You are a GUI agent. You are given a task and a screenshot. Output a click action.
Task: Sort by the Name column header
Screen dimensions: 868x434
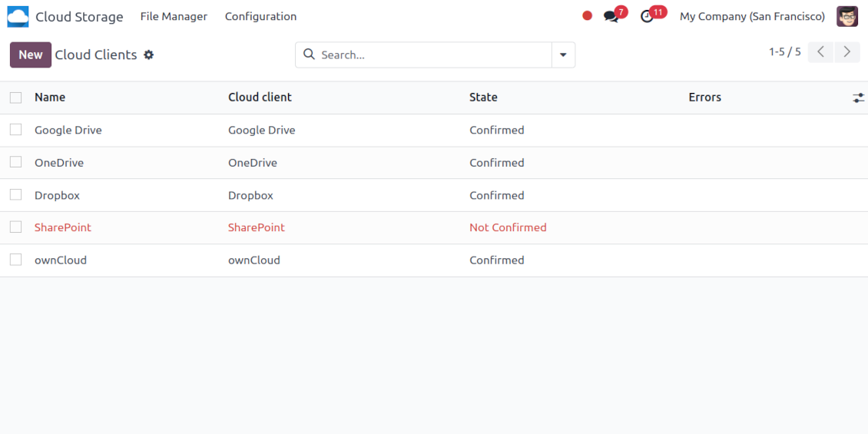click(50, 98)
